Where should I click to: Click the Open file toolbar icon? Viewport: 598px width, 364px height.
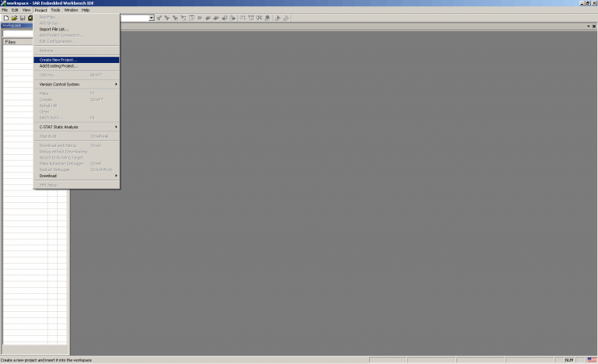click(14, 18)
